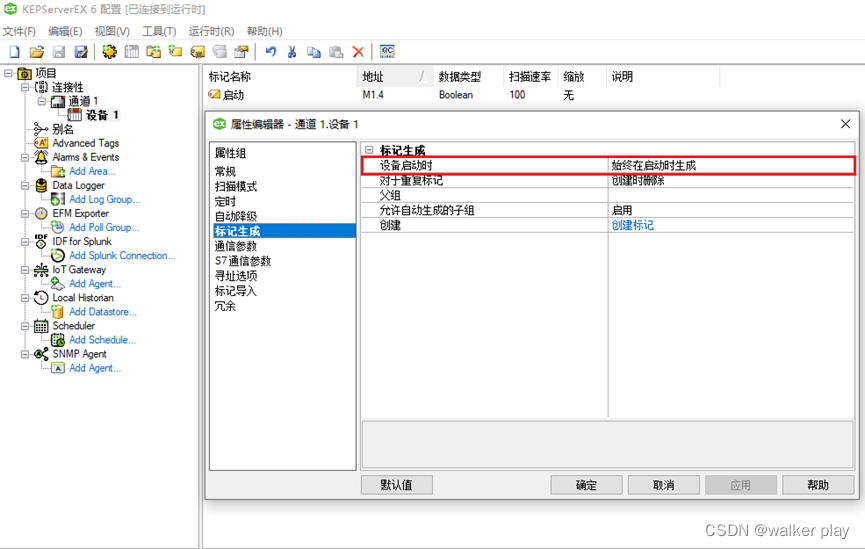Click the New Tag toolbar icon
865x549 pixels.
[175, 52]
